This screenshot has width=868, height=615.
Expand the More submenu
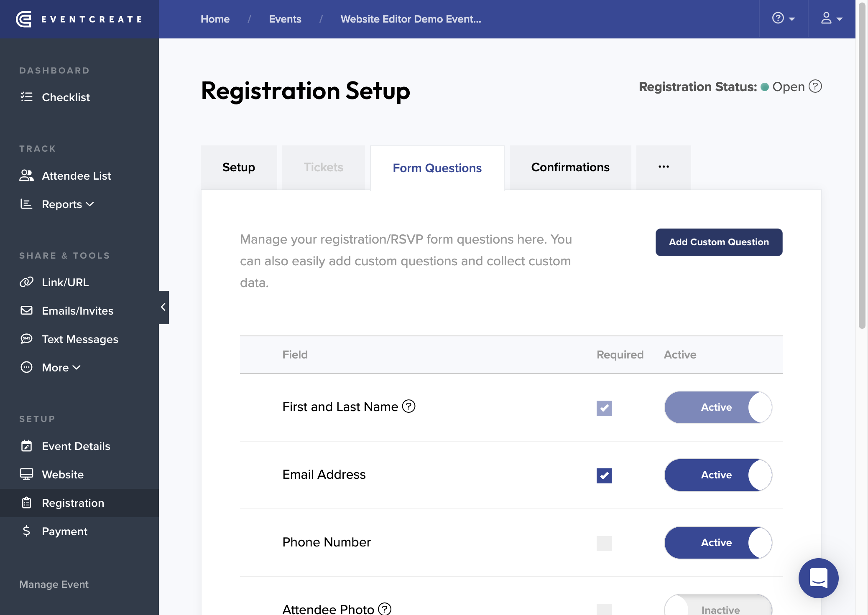point(50,368)
